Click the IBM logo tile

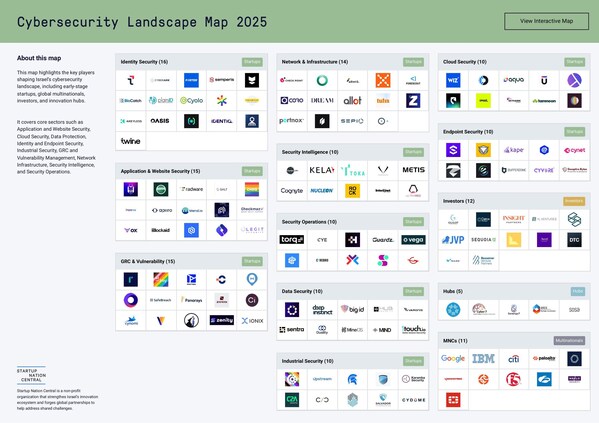point(483,358)
